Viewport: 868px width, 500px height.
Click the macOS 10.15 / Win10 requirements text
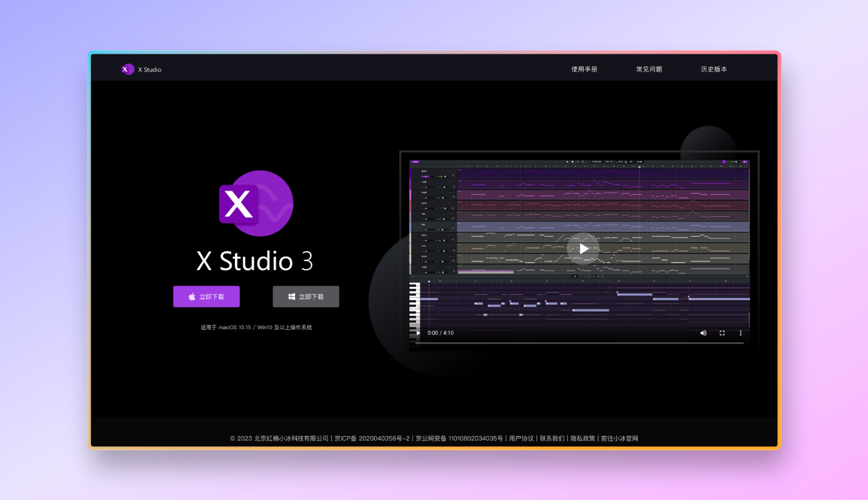tap(256, 328)
